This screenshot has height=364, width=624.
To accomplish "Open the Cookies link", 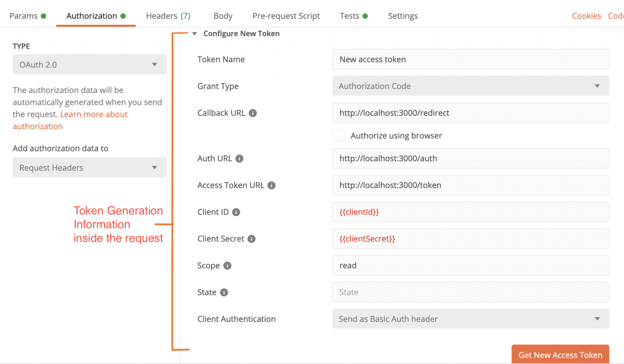I will (586, 16).
